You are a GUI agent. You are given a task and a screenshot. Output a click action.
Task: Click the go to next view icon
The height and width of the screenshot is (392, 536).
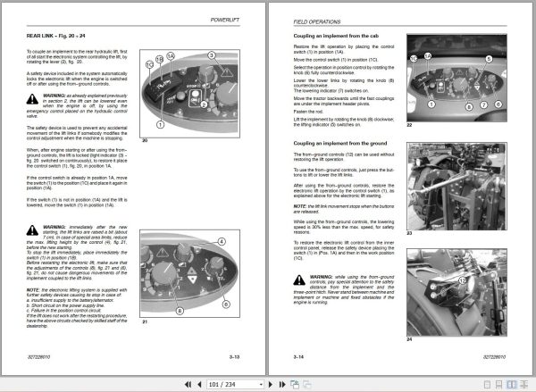307,385
